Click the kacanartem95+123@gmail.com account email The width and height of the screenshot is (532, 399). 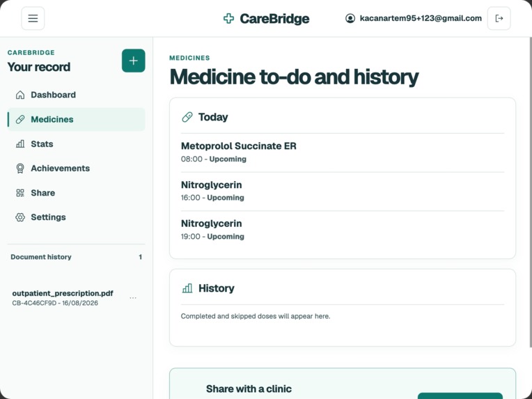[x=421, y=18]
